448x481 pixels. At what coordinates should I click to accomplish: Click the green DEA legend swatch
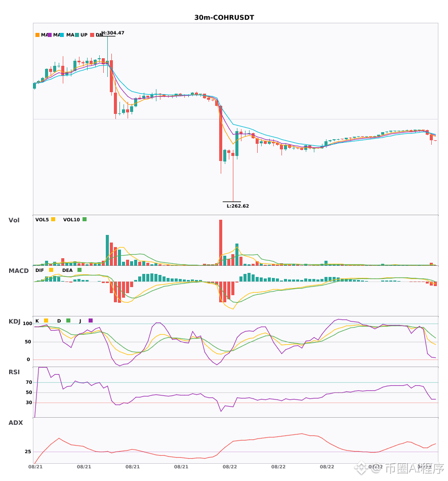point(79,270)
